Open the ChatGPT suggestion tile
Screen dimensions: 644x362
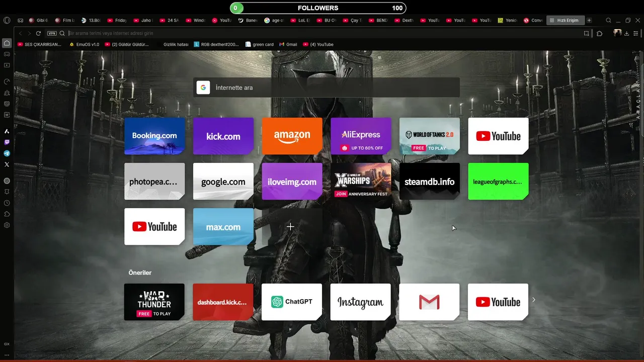click(292, 302)
